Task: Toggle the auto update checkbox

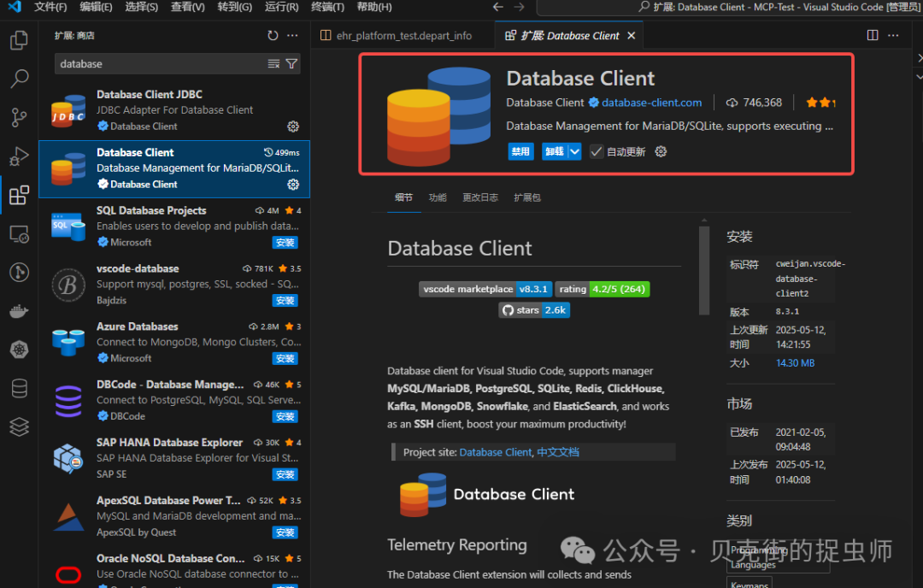Action: pyautogui.click(x=597, y=151)
